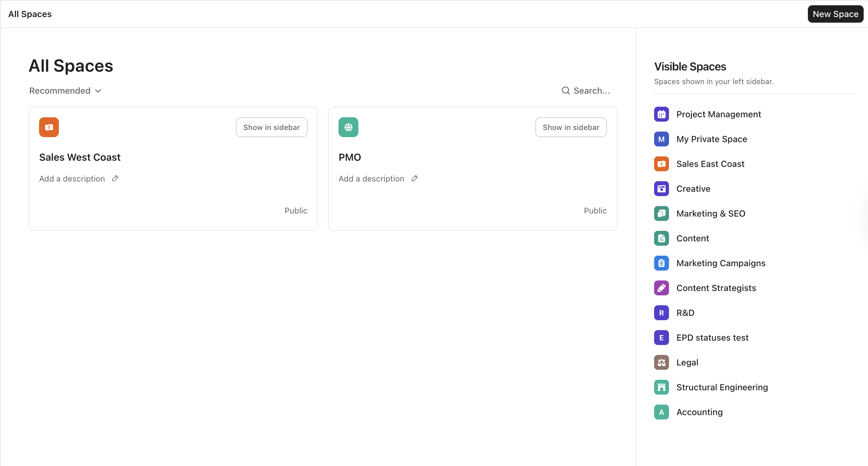Click the globe icon on PMO card
Viewport: 868px width, 466px height.
(348, 127)
